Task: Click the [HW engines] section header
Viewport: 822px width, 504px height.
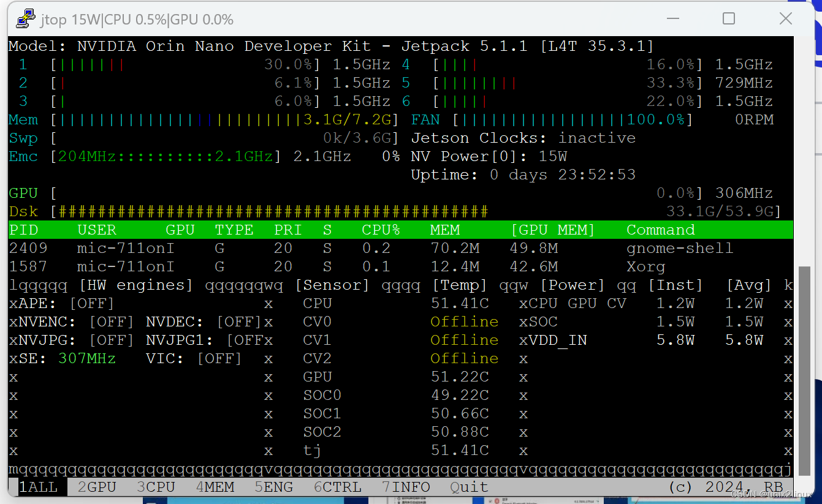Action: [136, 285]
